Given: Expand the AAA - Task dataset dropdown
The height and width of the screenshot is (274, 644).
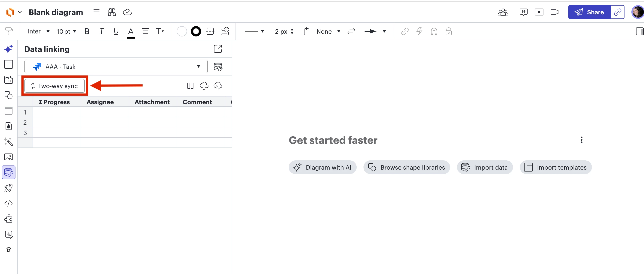Looking at the screenshot, I should [x=116, y=66].
